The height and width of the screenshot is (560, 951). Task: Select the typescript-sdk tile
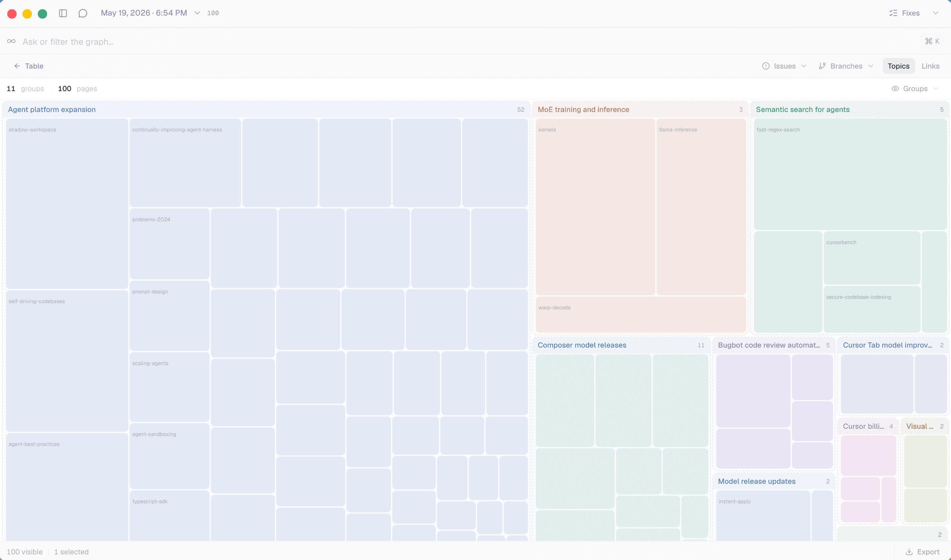169,516
